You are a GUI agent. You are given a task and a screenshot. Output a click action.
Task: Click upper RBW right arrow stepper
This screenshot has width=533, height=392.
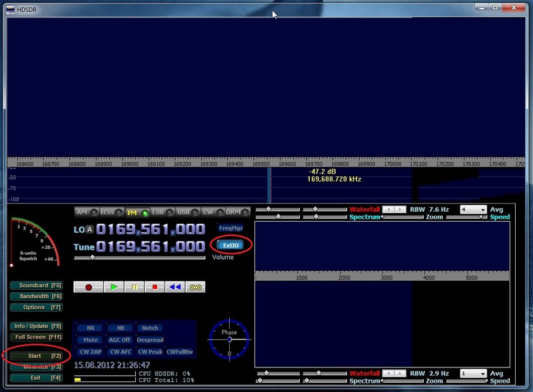tap(400, 210)
